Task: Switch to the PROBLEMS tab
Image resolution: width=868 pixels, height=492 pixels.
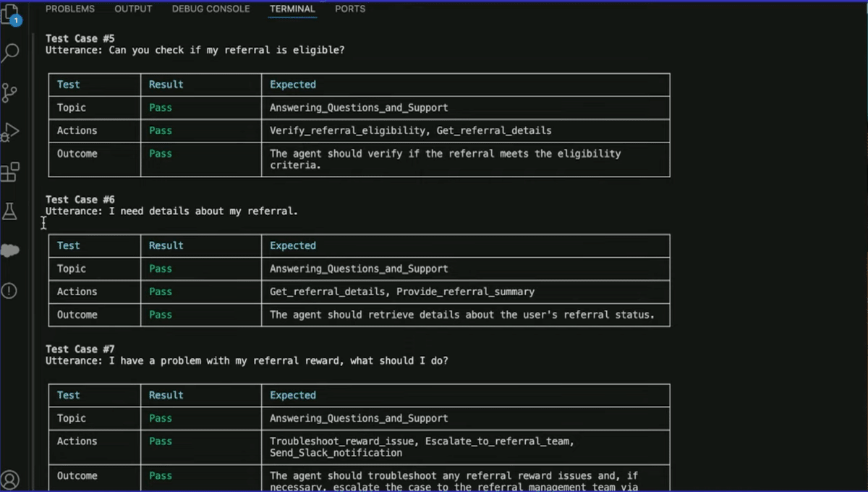Action: 70,9
